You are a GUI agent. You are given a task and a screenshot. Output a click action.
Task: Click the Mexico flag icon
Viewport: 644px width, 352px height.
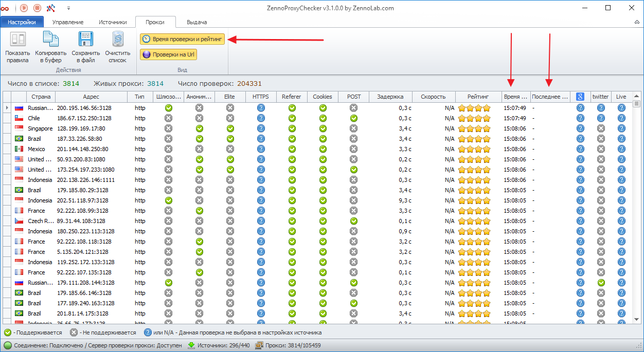coord(19,149)
